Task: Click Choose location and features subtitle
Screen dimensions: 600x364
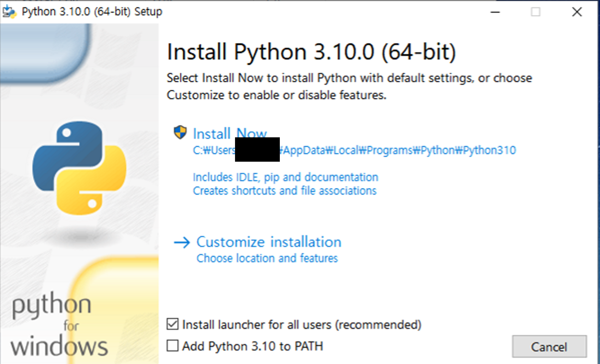Action: click(x=267, y=258)
